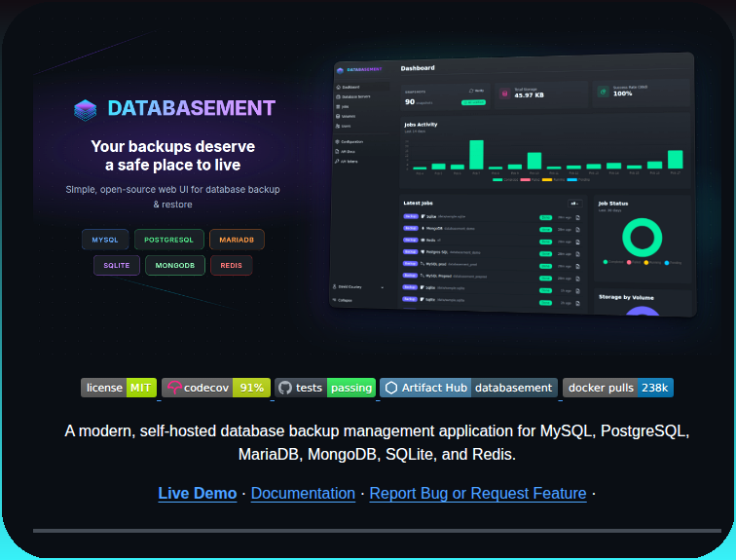
Task: Click the API tokens key icon
Action: (337, 161)
